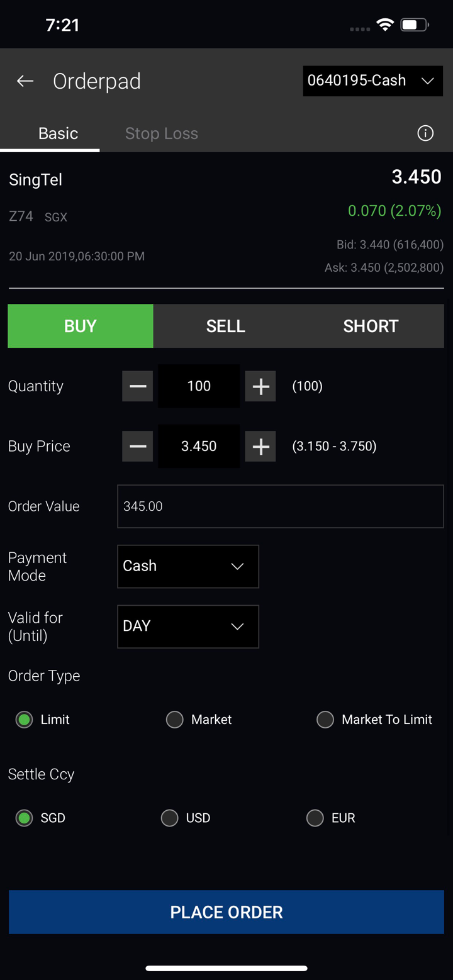The image size is (453, 980).
Task: Increase quantity with plus button
Action: click(x=260, y=386)
